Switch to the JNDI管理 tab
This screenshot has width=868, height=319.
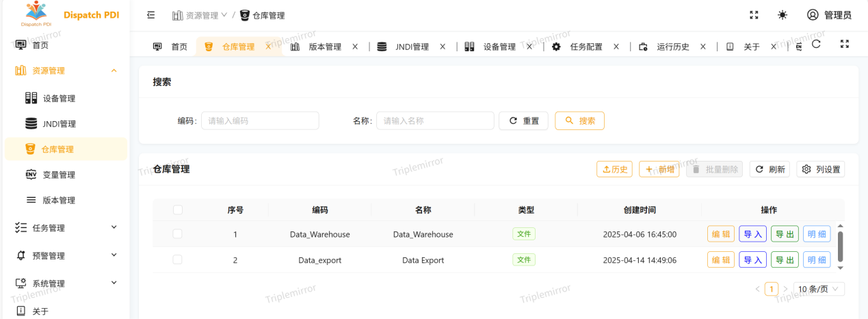[412, 47]
